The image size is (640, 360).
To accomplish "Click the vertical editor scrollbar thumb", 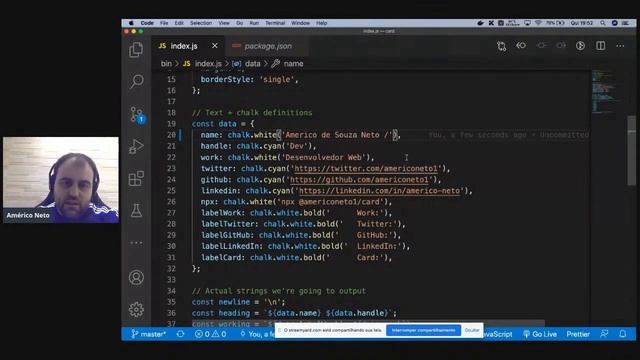I will 631,151.
